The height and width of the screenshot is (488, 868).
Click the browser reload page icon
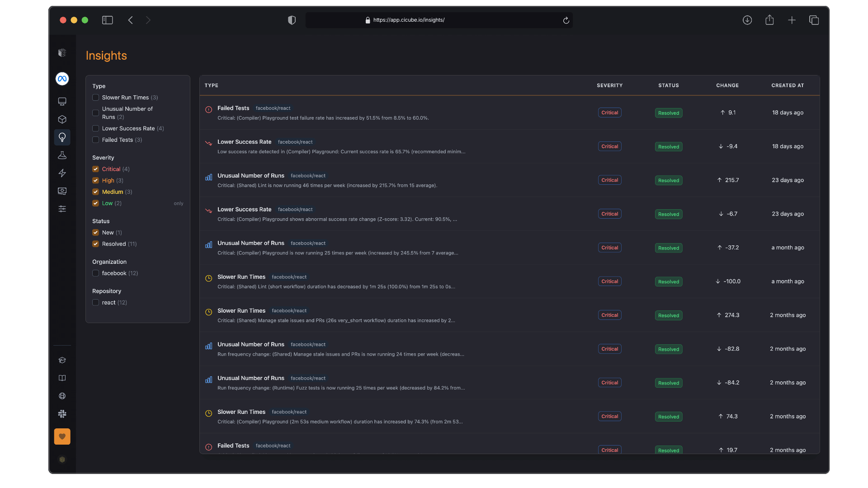(x=566, y=20)
